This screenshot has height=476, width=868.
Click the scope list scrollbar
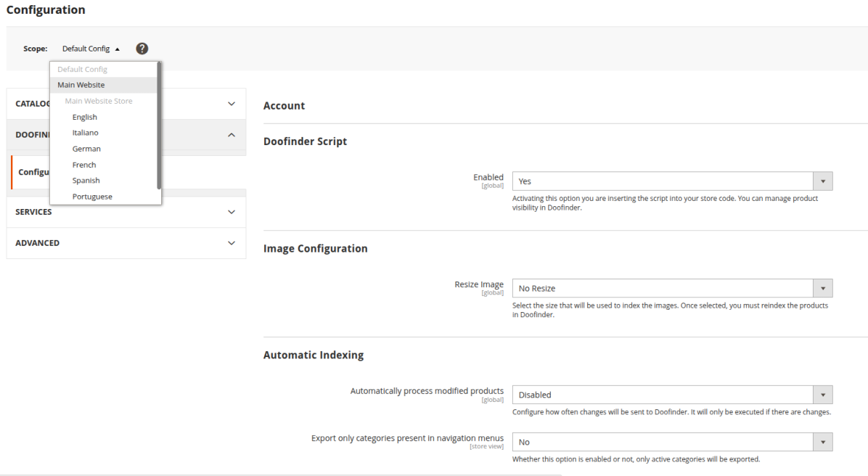tap(159, 126)
